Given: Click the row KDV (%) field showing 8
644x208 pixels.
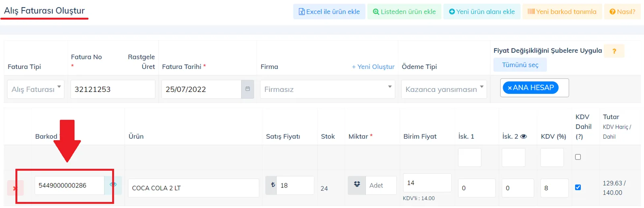Looking at the screenshot, I should pos(554,188).
